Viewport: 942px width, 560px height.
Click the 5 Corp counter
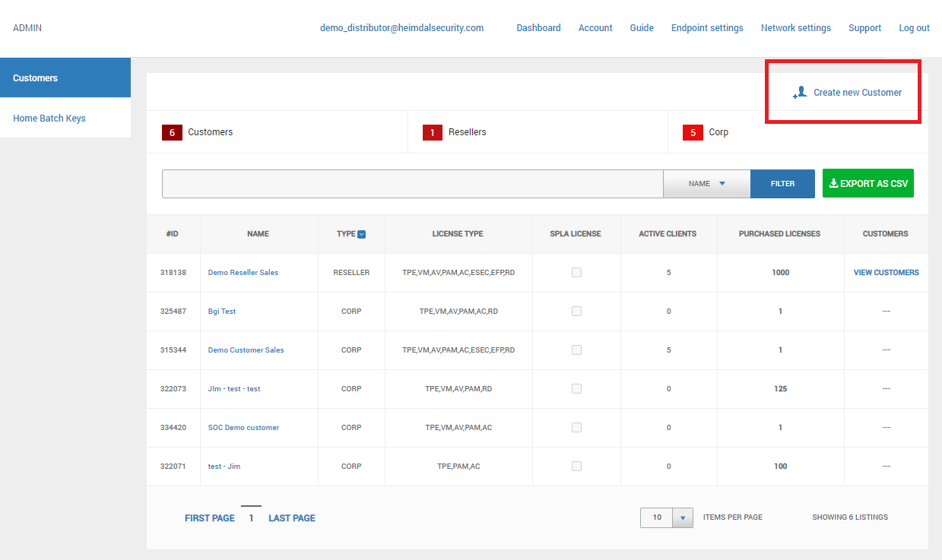point(706,132)
